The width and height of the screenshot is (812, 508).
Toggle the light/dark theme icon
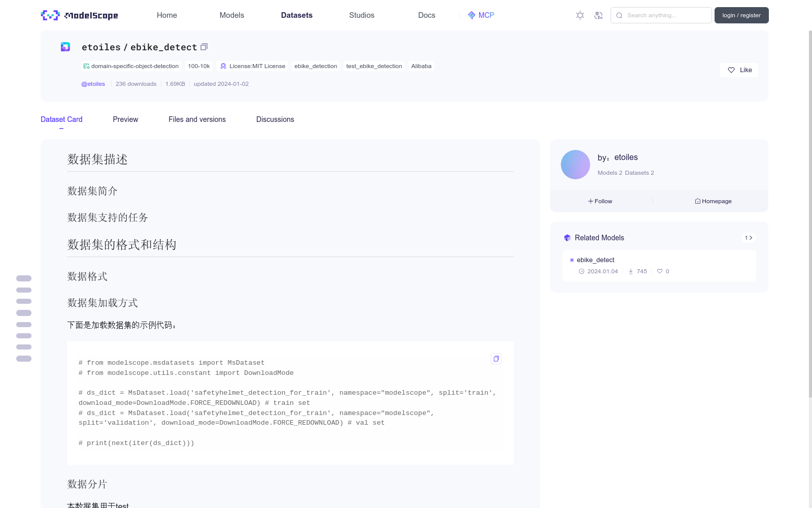click(580, 15)
